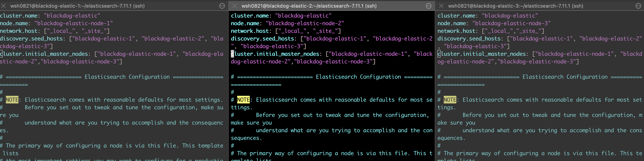Click "understand what are you trying" line in elastic-1 pane

click(x=112, y=123)
